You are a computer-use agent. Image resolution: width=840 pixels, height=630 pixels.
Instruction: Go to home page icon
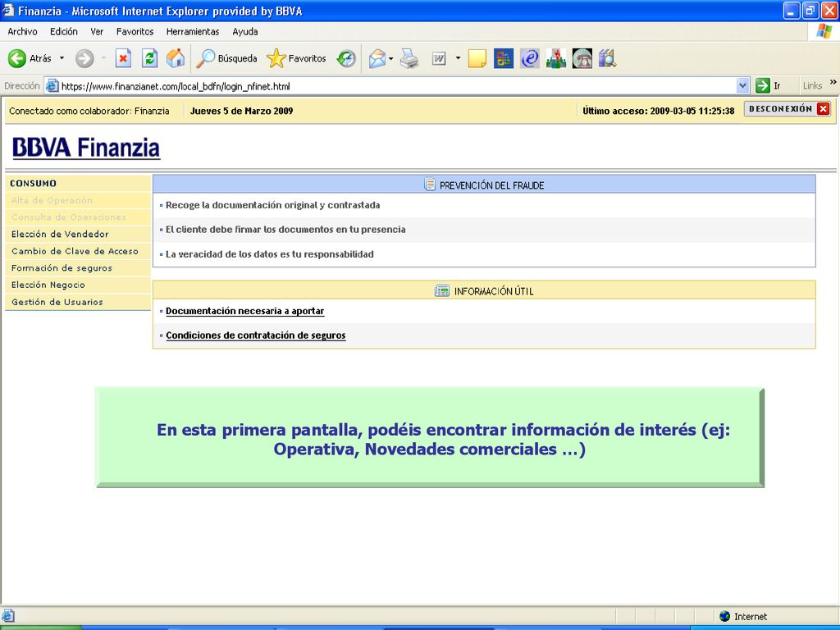(x=176, y=58)
